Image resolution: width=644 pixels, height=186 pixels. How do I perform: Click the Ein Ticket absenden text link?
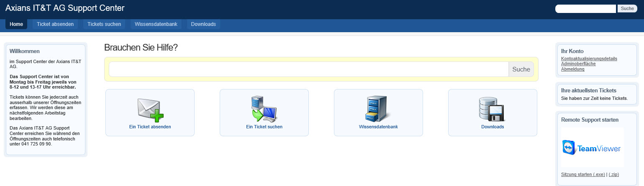(150, 127)
